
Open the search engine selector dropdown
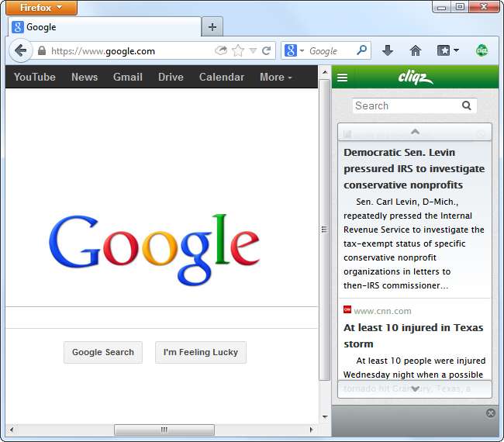pyautogui.click(x=294, y=51)
